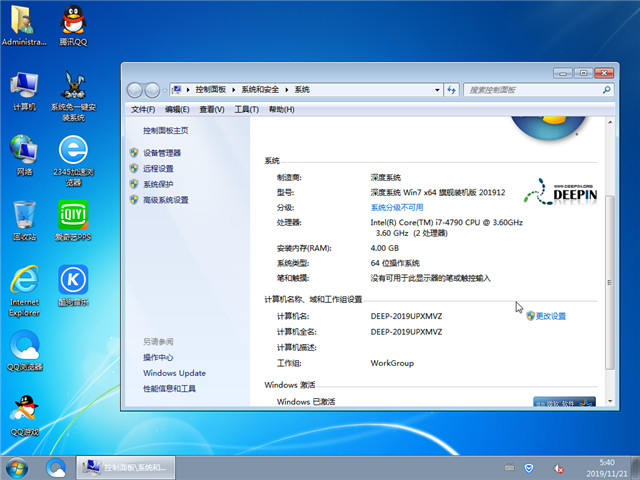The height and width of the screenshot is (480, 640).
Task: Click the QQ browser taskbar pinned icon
Action: (56, 468)
